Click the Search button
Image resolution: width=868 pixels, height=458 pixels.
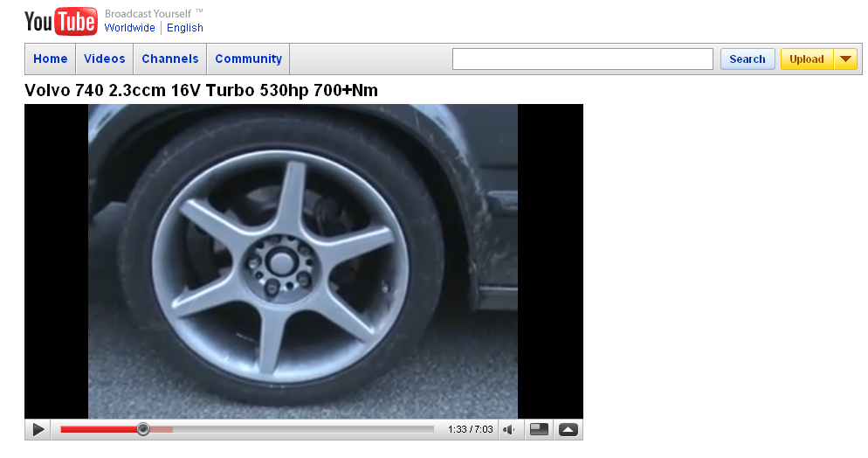click(747, 59)
